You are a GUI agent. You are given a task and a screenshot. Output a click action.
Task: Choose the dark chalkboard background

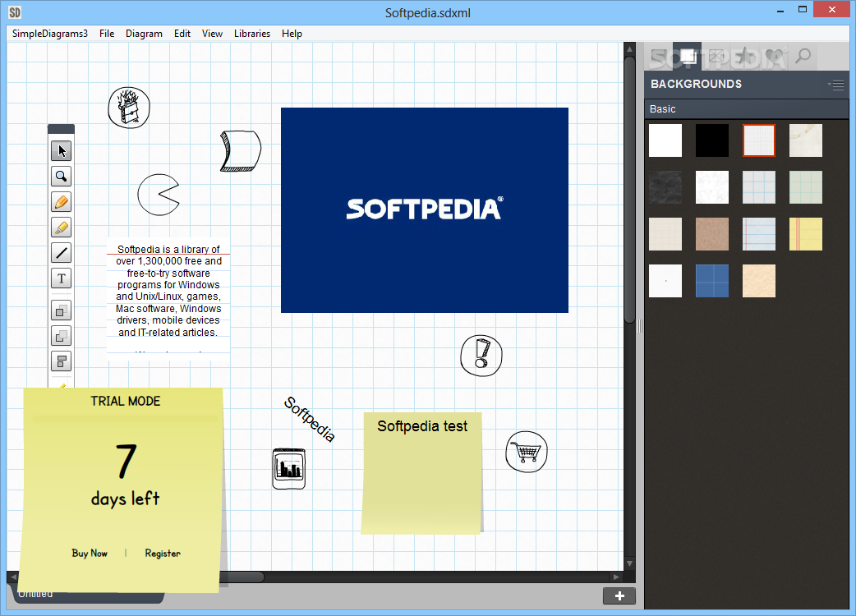[x=665, y=187]
